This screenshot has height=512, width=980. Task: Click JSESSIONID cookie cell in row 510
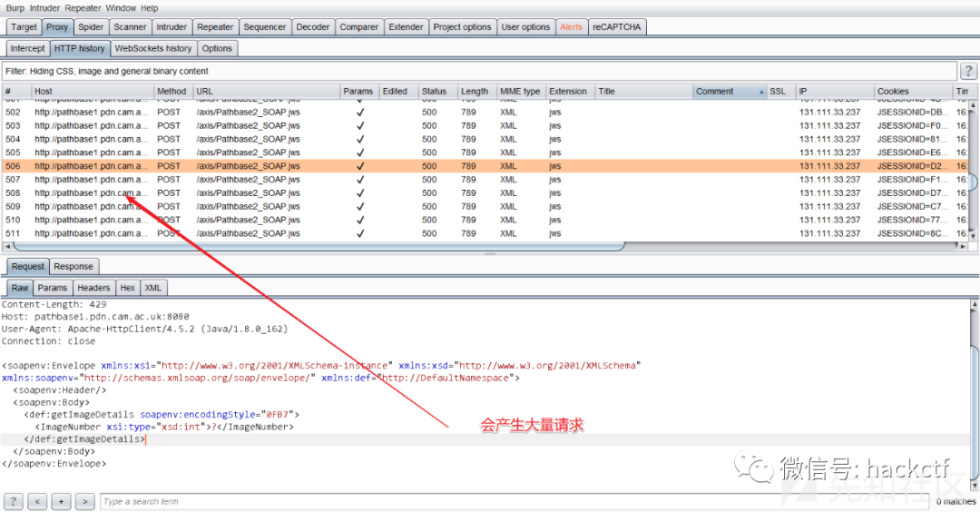[912, 220]
